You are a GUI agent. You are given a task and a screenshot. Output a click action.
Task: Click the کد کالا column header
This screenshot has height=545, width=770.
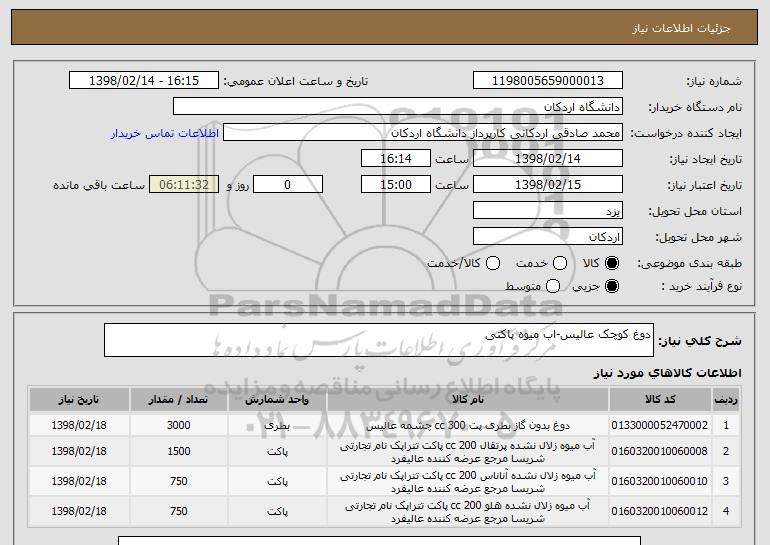click(660, 400)
